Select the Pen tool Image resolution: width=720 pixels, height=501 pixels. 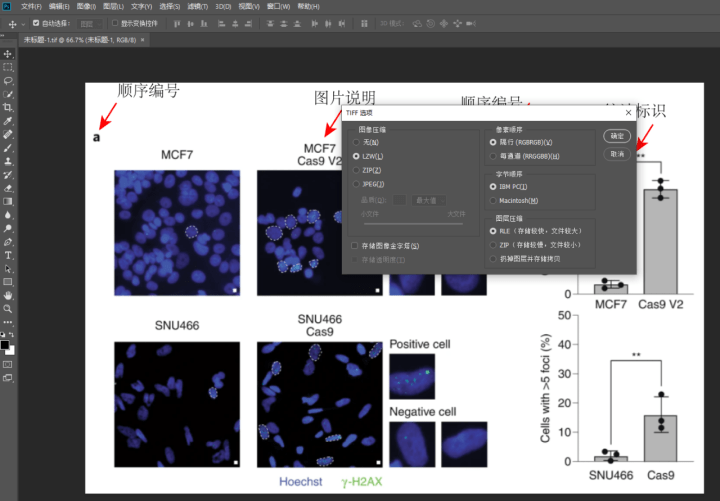tap(7, 241)
